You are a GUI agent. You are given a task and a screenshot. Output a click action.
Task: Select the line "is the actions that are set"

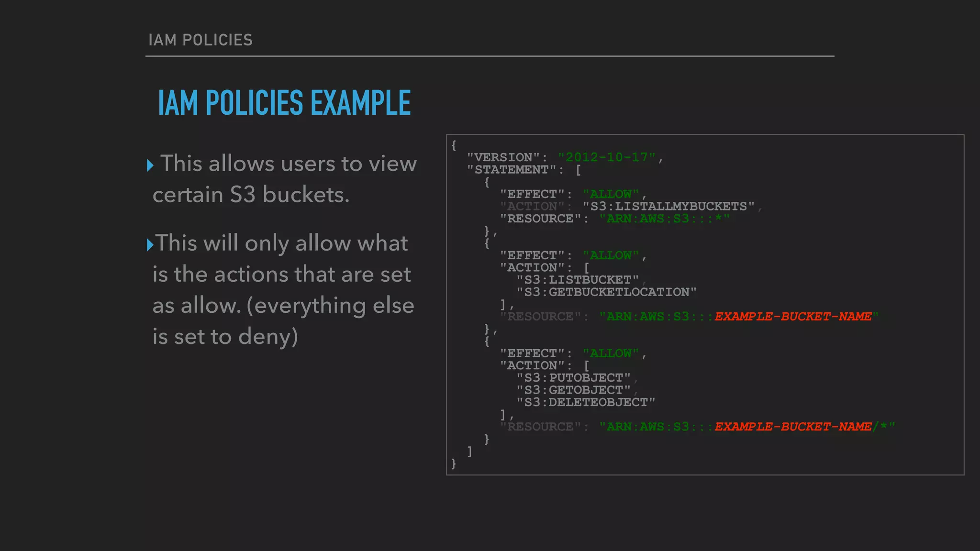282,274
